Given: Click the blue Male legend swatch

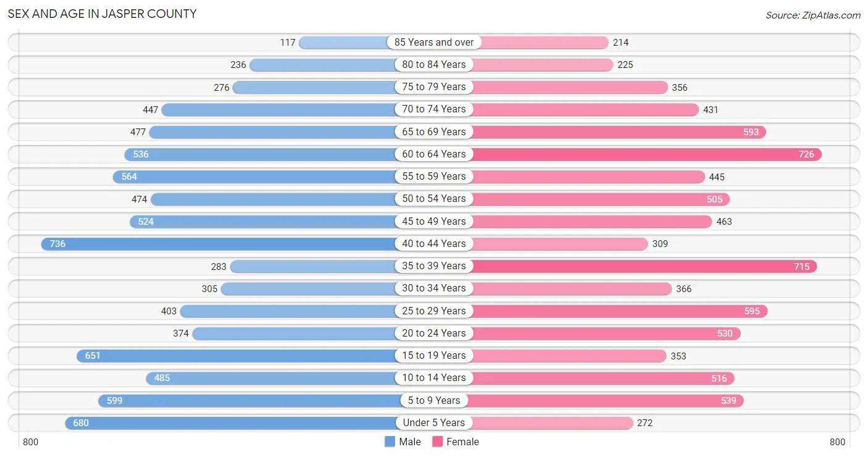Looking at the screenshot, I should click(390, 442).
